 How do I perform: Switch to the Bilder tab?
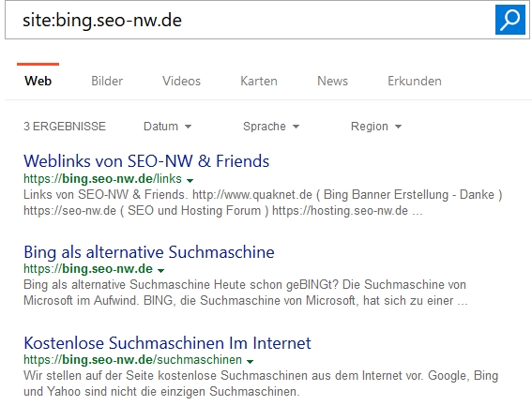107,81
